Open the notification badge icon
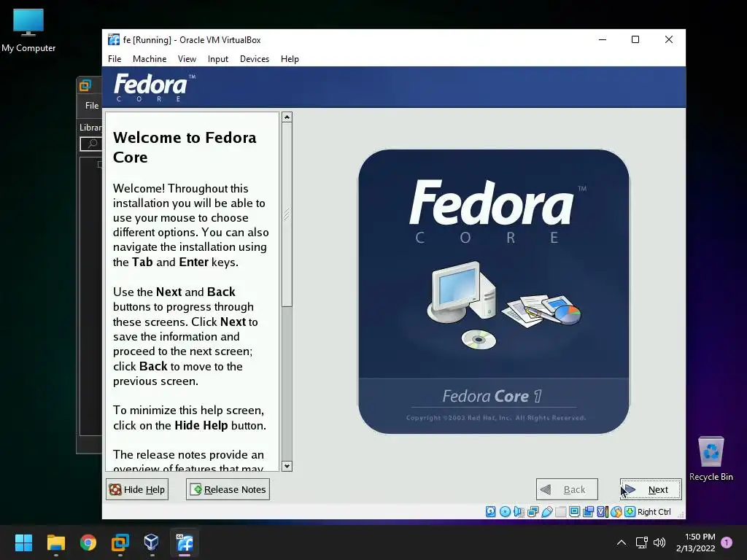 [x=727, y=542]
